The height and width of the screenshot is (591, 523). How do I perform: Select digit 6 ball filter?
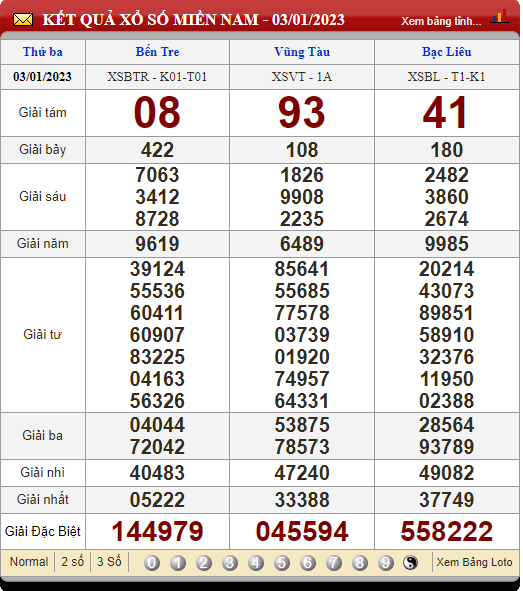(x=308, y=563)
